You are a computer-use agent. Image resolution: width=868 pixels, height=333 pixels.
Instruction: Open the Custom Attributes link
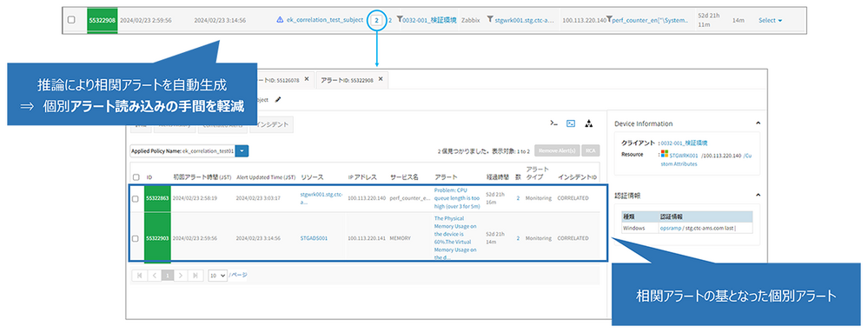coord(706,160)
